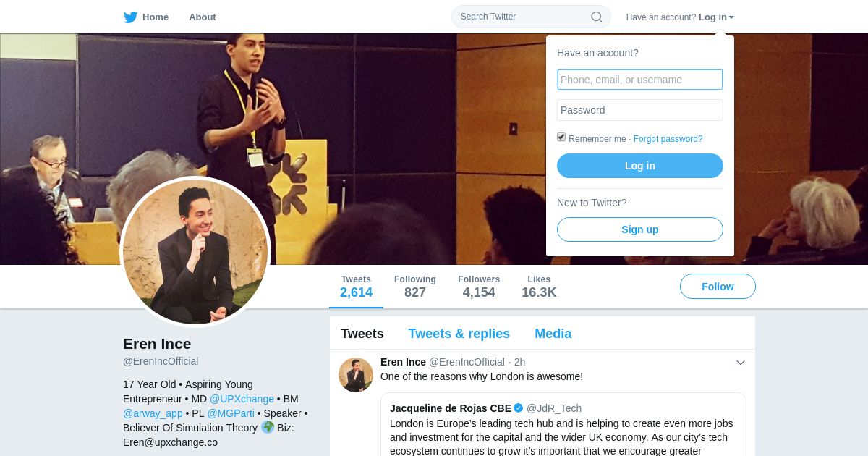This screenshot has height=456, width=868.
Task: Follow Eren Ince's account
Action: (718, 287)
